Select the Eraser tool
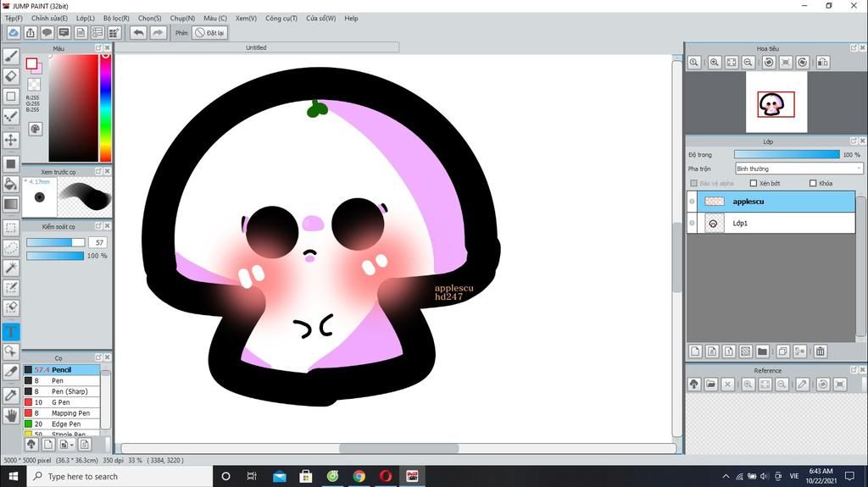This screenshot has width=868, height=487. click(10, 76)
